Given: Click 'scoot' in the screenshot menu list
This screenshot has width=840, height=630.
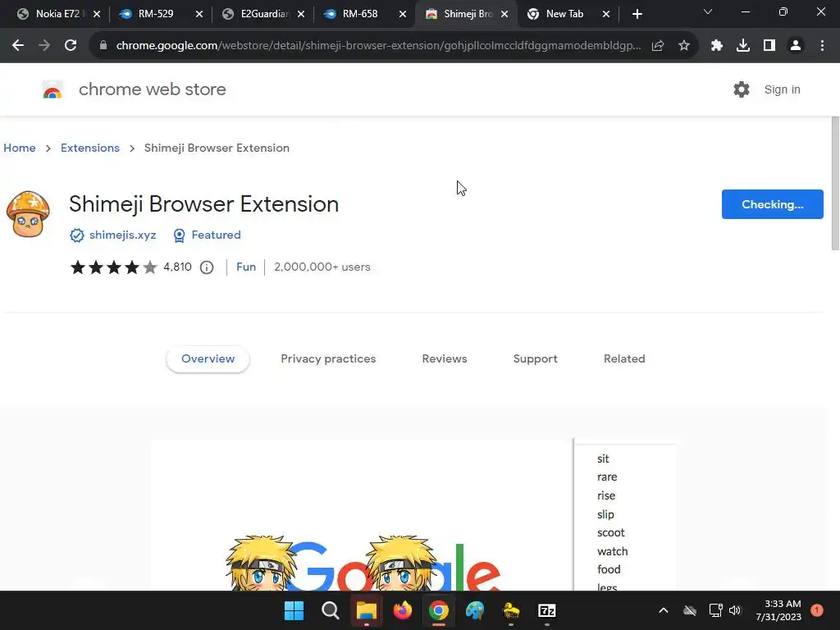Looking at the screenshot, I should pyautogui.click(x=610, y=533).
